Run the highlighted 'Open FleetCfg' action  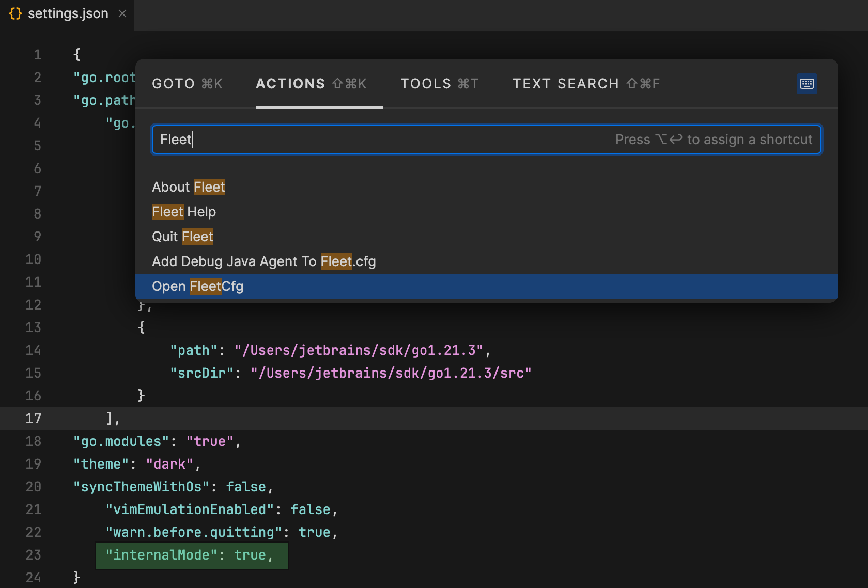(x=197, y=286)
